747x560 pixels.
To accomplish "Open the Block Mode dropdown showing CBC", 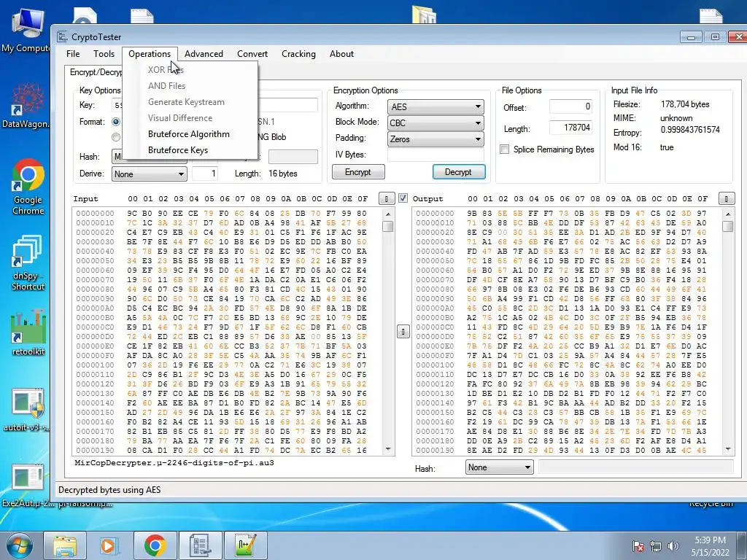I will [436, 122].
